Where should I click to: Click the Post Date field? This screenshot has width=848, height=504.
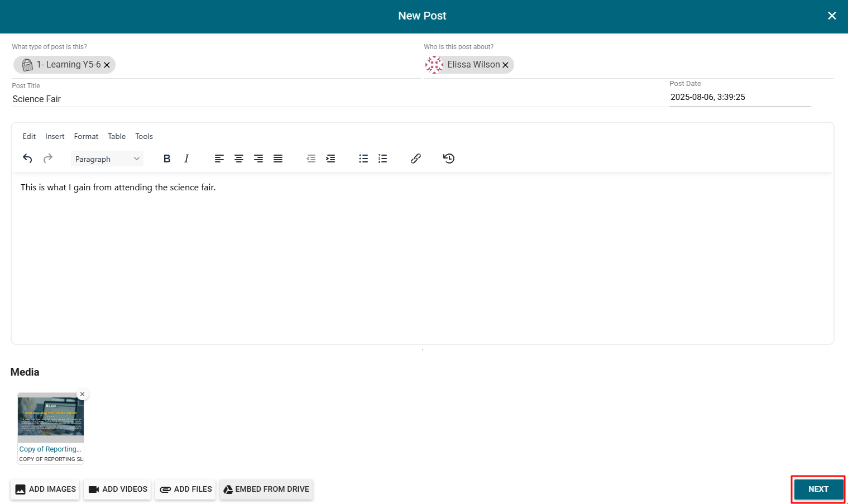pyautogui.click(x=739, y=97)
